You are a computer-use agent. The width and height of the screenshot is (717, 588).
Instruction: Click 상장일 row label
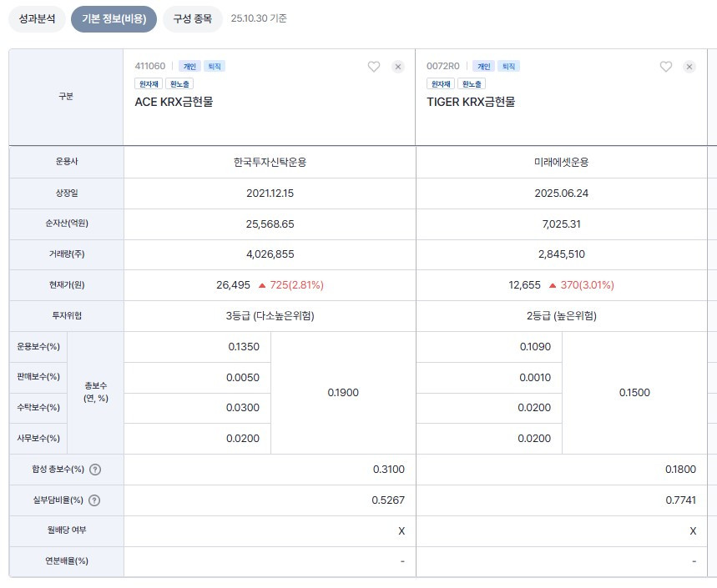click(67, 193)
